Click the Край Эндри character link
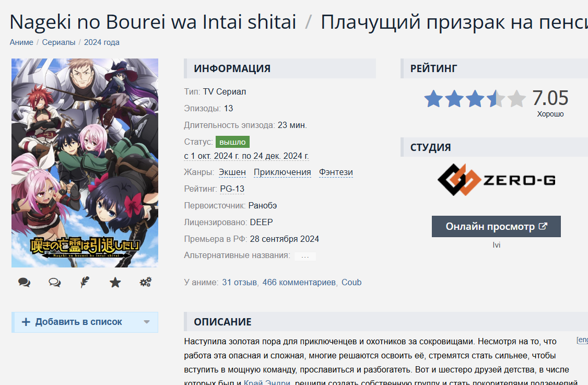Viewport: 588px width, 385px height. point(267,382)
